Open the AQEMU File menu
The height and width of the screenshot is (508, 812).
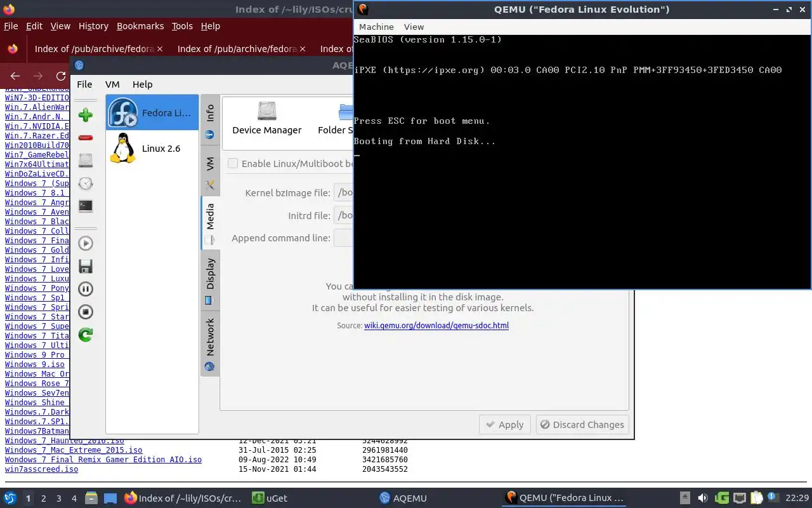pos(84,84)
